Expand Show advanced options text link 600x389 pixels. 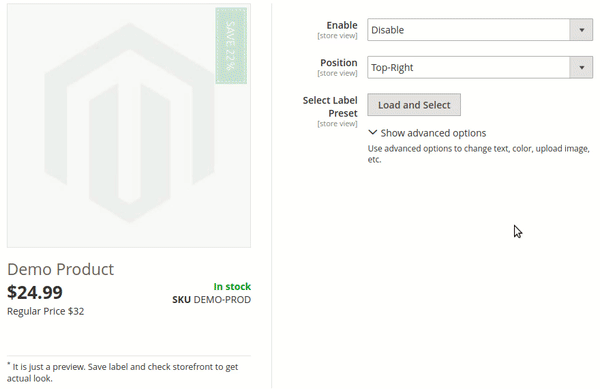click(433, 133)
